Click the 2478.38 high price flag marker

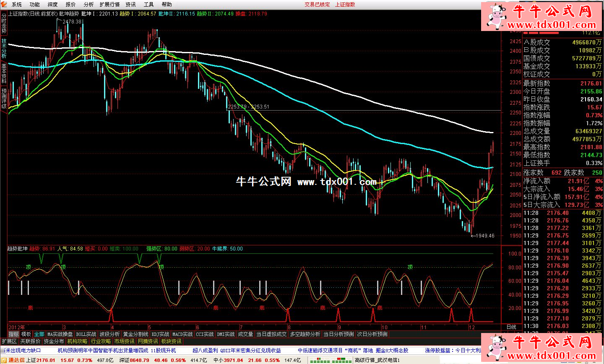(x=70, y=21)
